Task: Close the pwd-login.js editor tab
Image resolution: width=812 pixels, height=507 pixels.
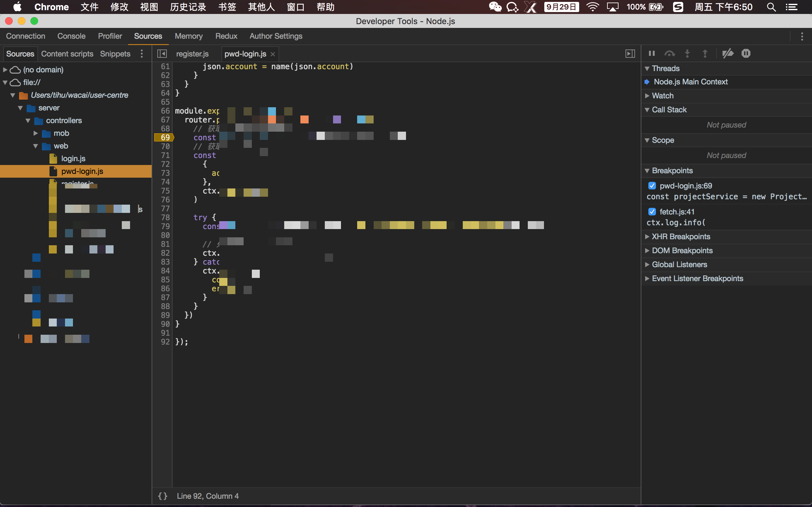Action: click(x=273, y=54)
